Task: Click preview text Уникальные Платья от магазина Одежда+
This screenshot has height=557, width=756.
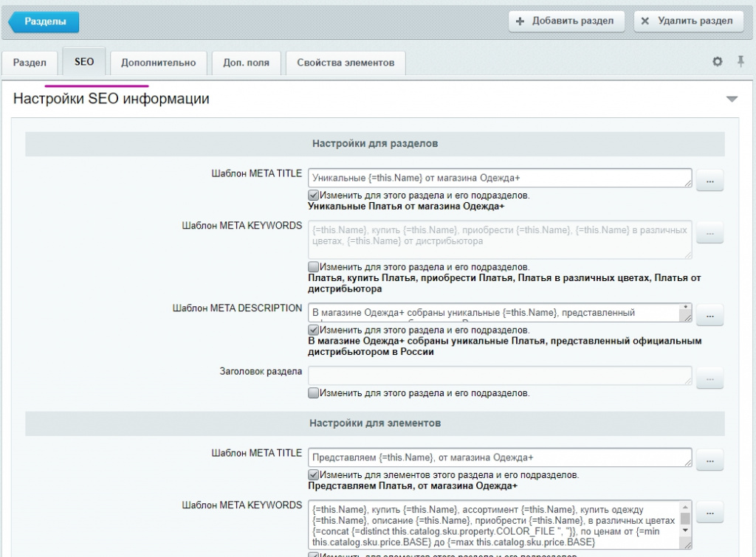Action: [406, 207]
